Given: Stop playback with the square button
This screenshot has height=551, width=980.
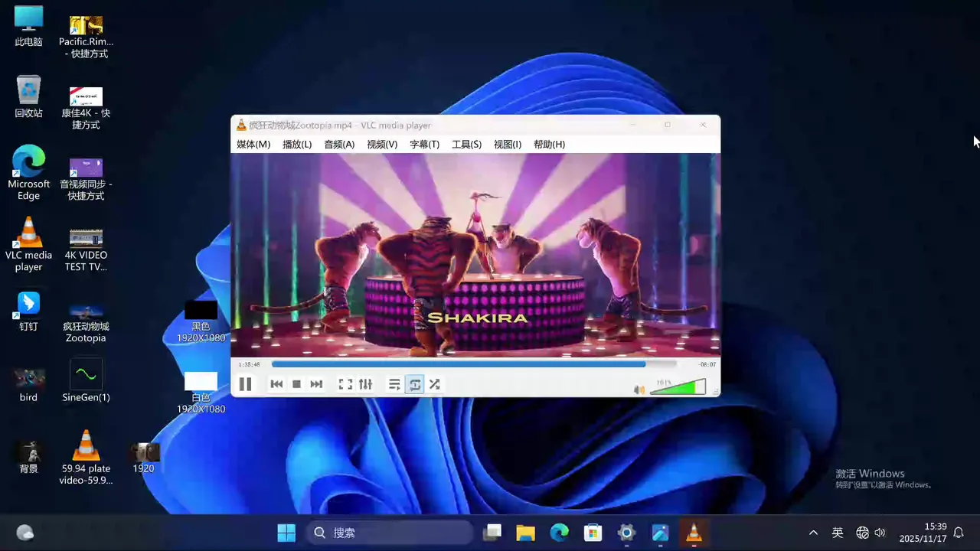Looking at the screenshot, I should point(296,384).
